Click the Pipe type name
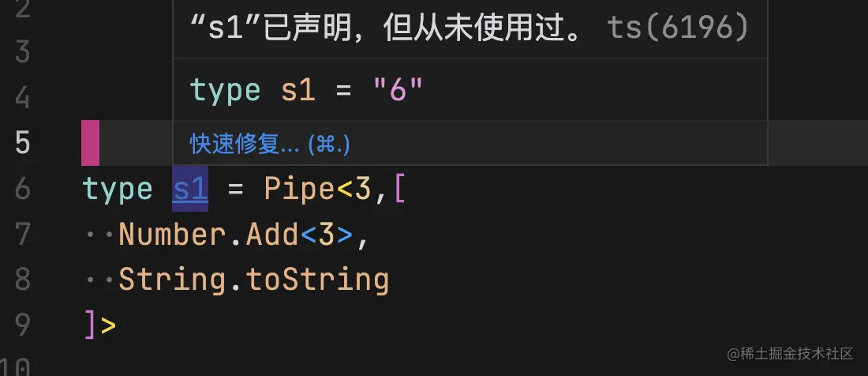Screen dimensions: 868x376 (300, 190)
